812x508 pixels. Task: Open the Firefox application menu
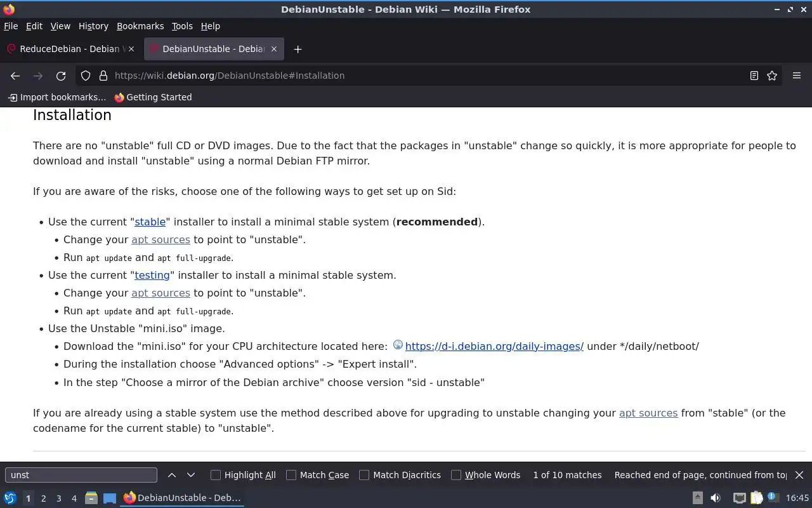[797, 76]
